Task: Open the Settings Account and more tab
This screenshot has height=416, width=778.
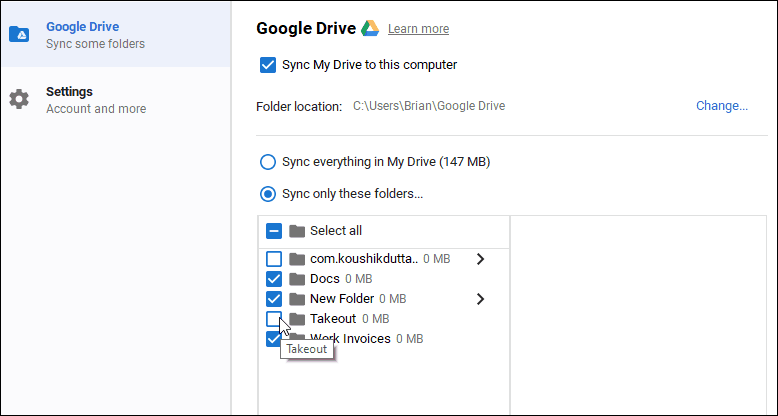Action: pyautogui.click(x=116, y=100)
